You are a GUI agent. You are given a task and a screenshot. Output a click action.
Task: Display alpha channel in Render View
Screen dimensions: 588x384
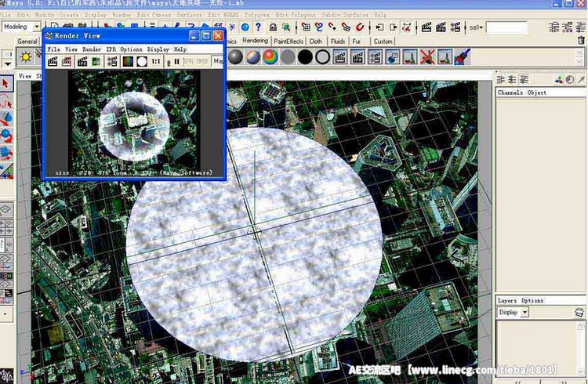pos(142,61)
